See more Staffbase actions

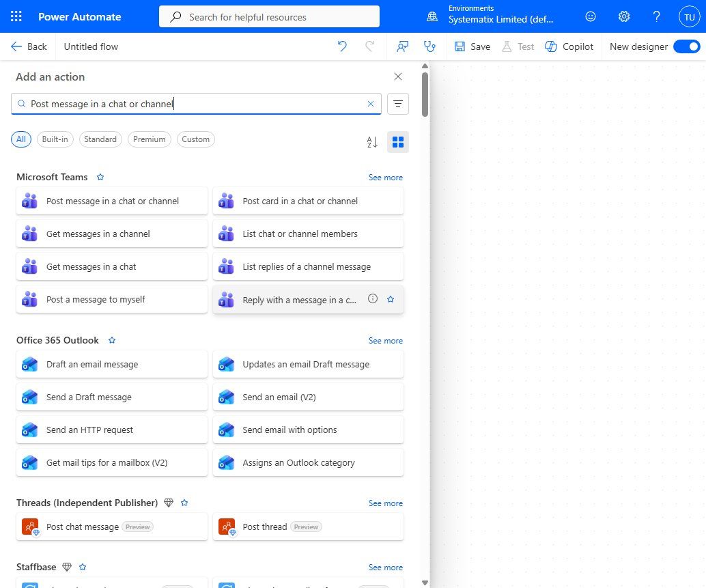click(x=385, y=568)
